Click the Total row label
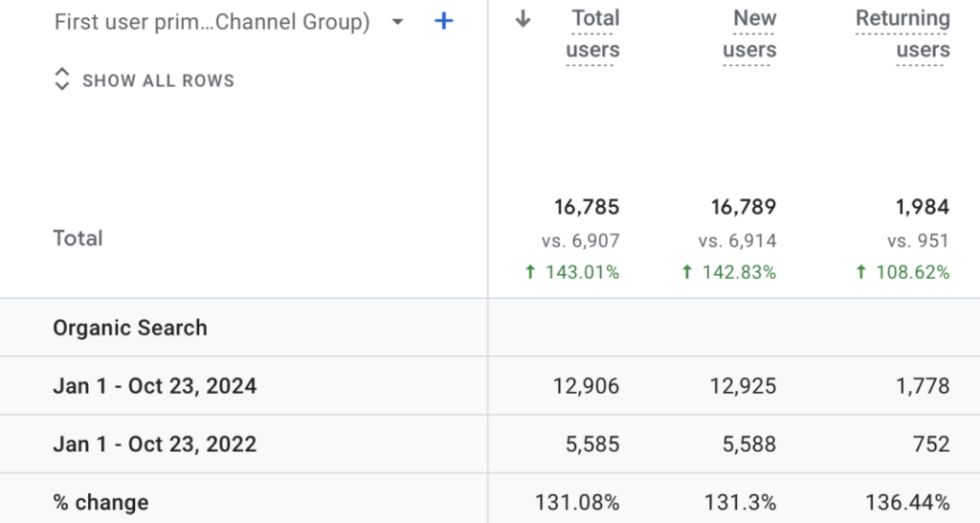Viewport: 980px width, 523px height. [78, 238]
